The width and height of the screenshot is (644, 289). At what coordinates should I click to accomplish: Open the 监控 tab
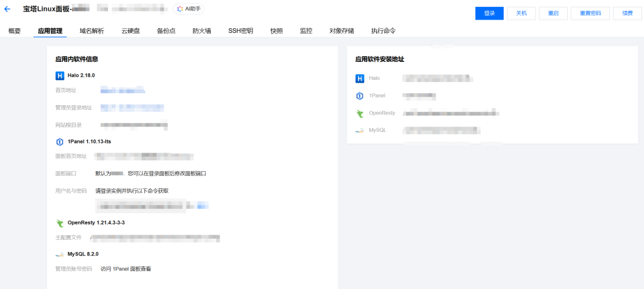tap(306, 31)
